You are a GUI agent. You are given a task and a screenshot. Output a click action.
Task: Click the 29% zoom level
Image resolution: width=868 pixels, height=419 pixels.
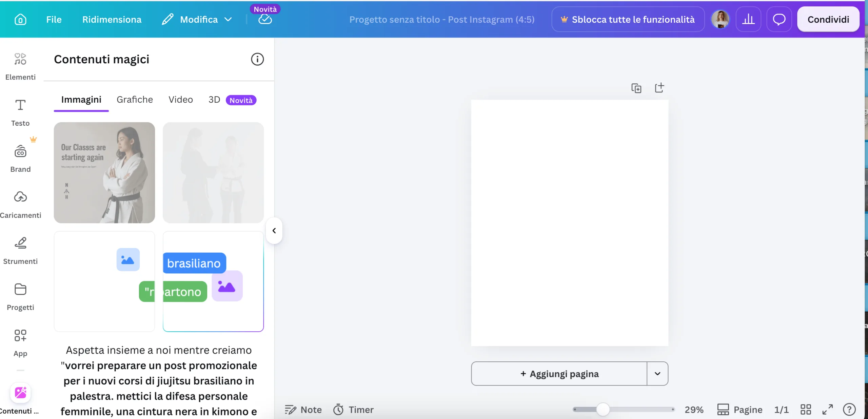point(694,410)
